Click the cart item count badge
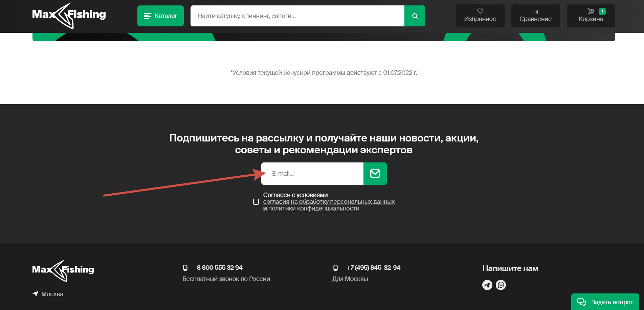This screenshot has height=310, width=644. (602, 11)
